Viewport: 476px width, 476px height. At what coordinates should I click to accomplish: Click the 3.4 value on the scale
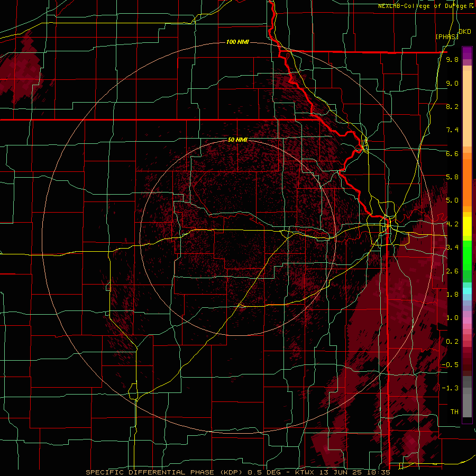click(x=452, y=248)
